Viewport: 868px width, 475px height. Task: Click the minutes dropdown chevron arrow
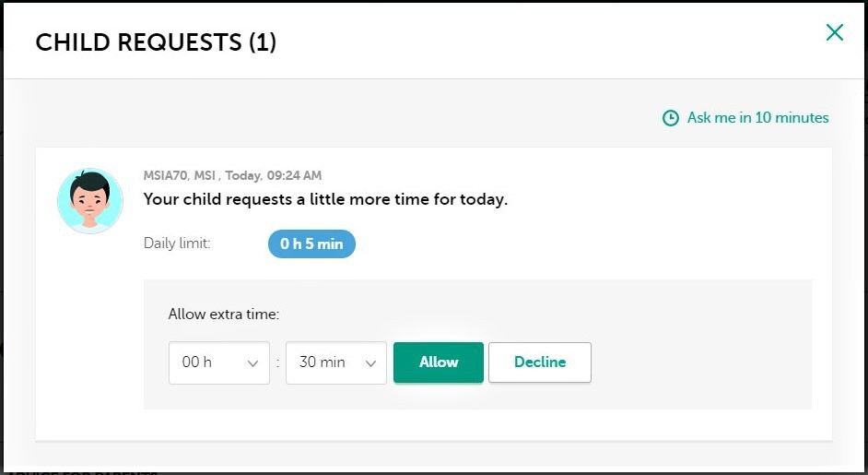pos(370,363)
